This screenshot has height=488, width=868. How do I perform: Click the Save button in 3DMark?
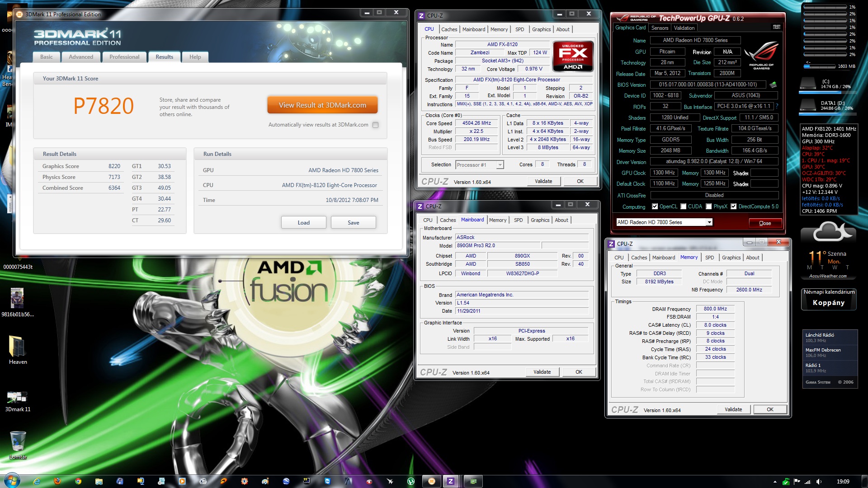point(354,223)
